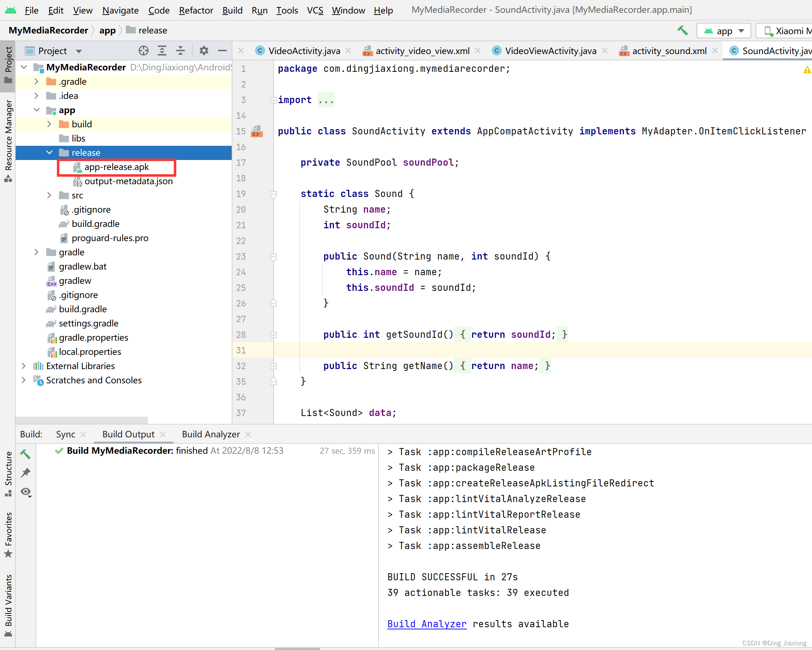Image resolution: width=812 pixels, height=650 pixels.
Task: Select the libs folder
Action: coord(72,138)
